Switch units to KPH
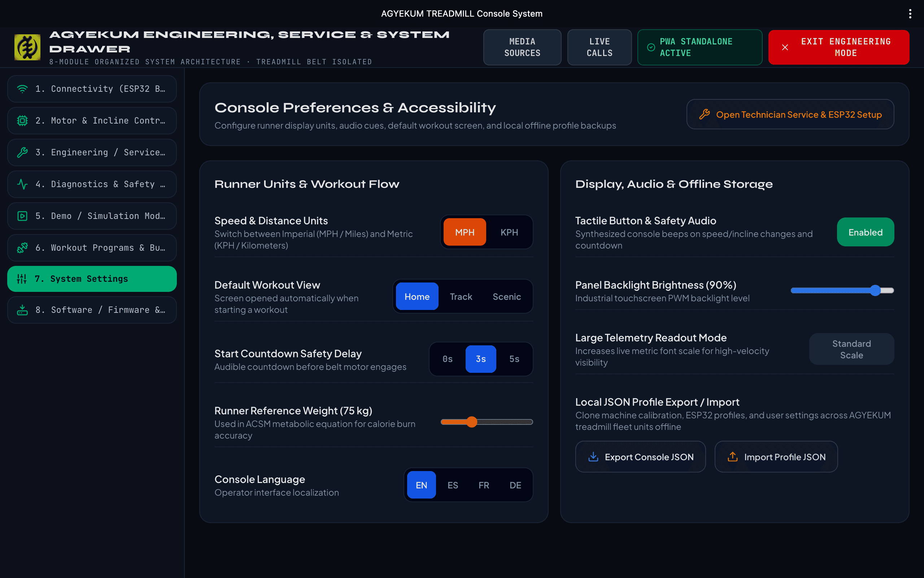Screen dimensions: 924x578 [x=509, y=232]
